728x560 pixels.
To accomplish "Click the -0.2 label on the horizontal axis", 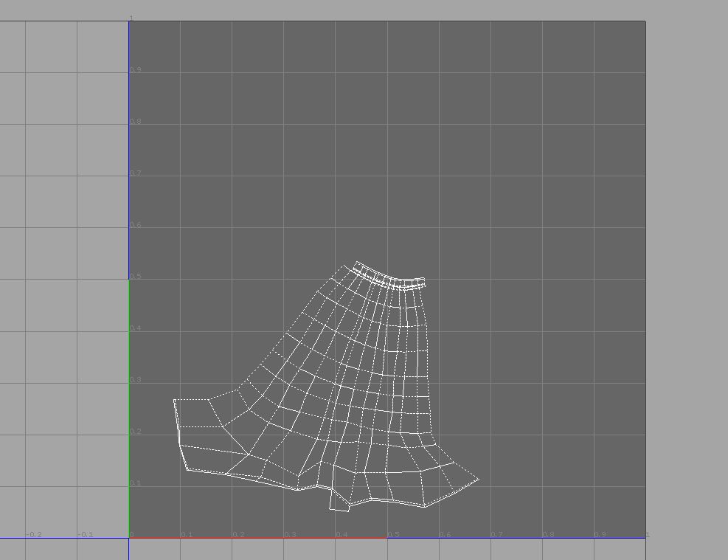I will [33, 534].
